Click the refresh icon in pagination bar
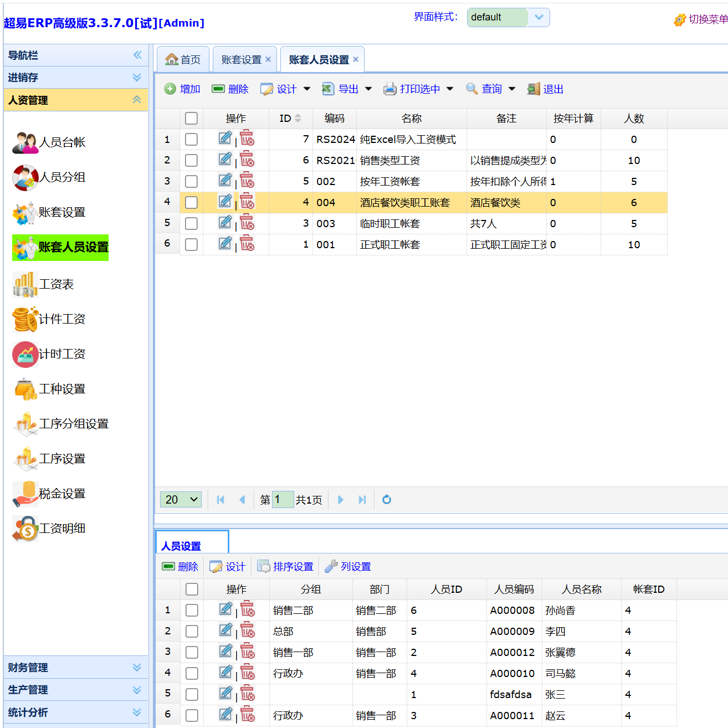 pos(387,500)
